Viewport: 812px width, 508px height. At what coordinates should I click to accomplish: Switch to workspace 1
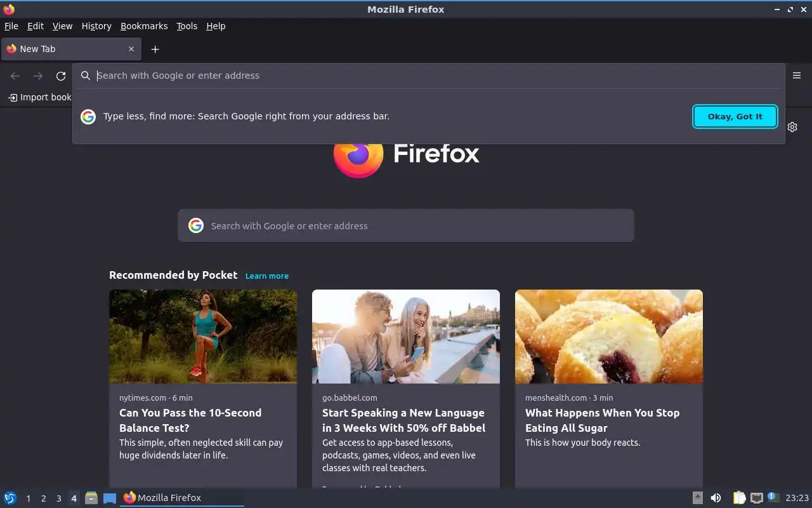[28, 498]
